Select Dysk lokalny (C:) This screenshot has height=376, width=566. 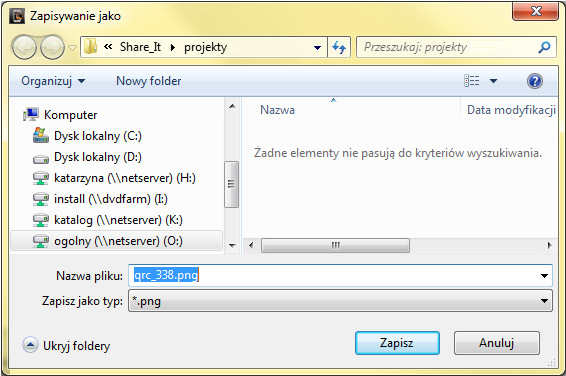pos(98,136)
